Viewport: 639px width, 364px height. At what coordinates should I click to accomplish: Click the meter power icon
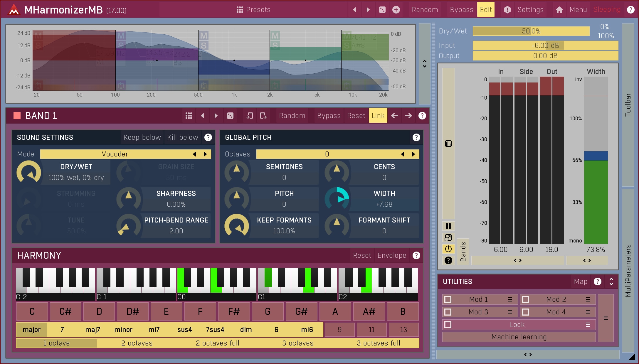tap(448, 249)
